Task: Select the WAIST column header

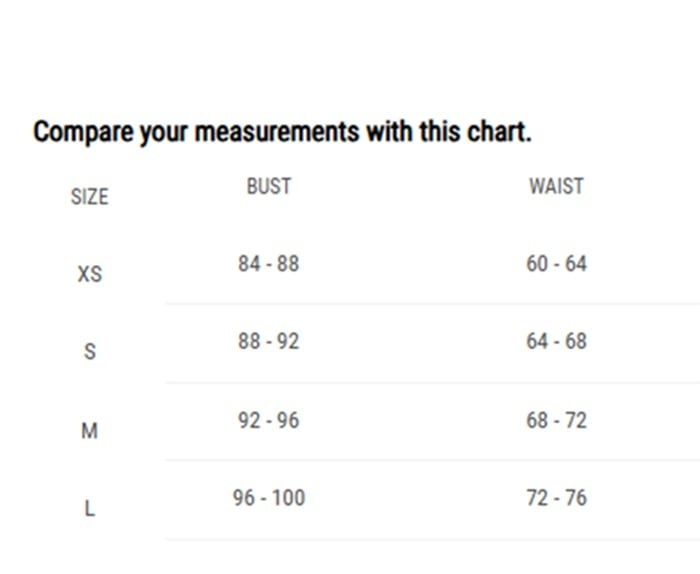Action: coord(556,186)
